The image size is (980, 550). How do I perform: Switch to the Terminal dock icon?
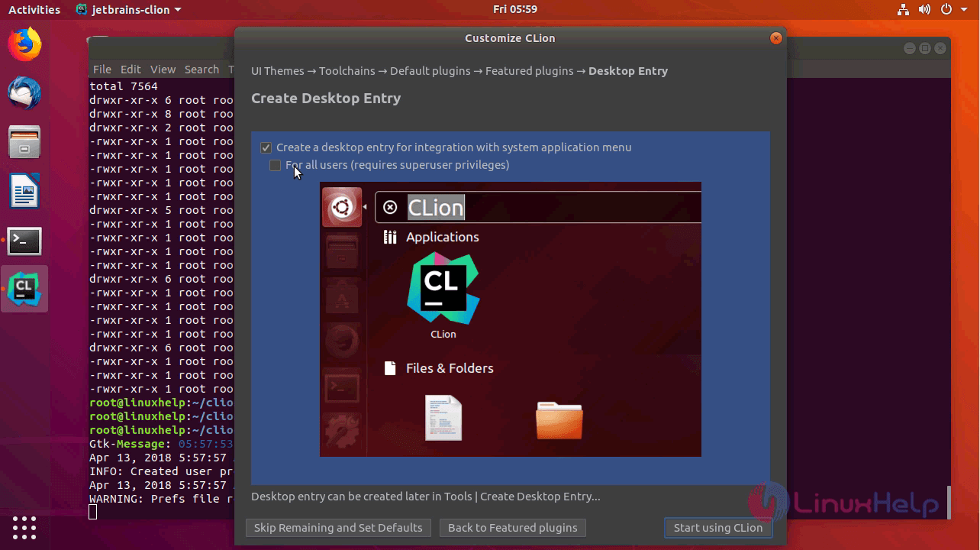coord(24,241)
